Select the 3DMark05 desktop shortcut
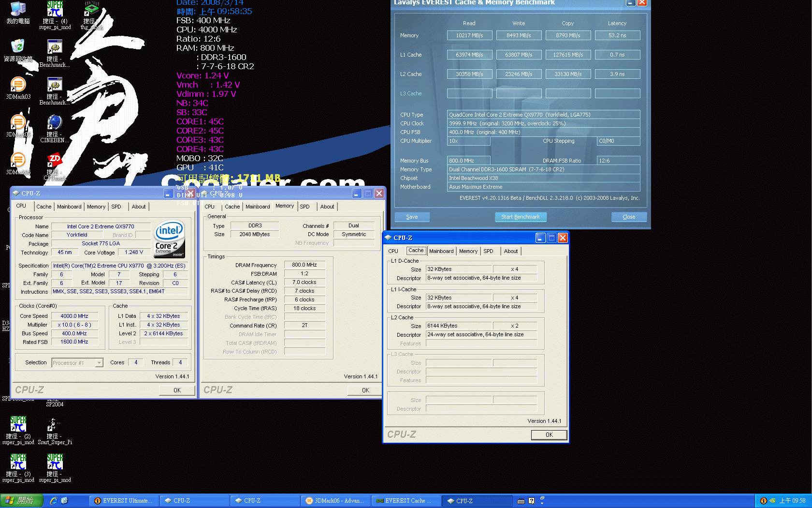812x508 pixels. 18,126
